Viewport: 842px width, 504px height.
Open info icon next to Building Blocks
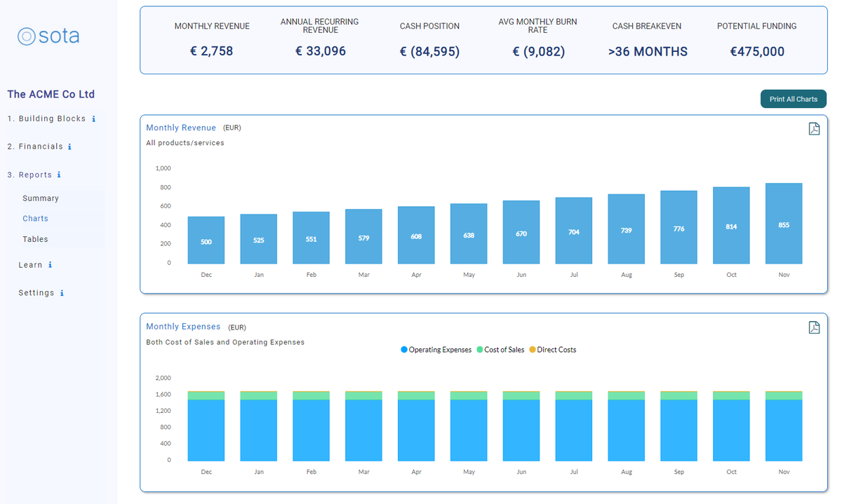tap(94, 119)
